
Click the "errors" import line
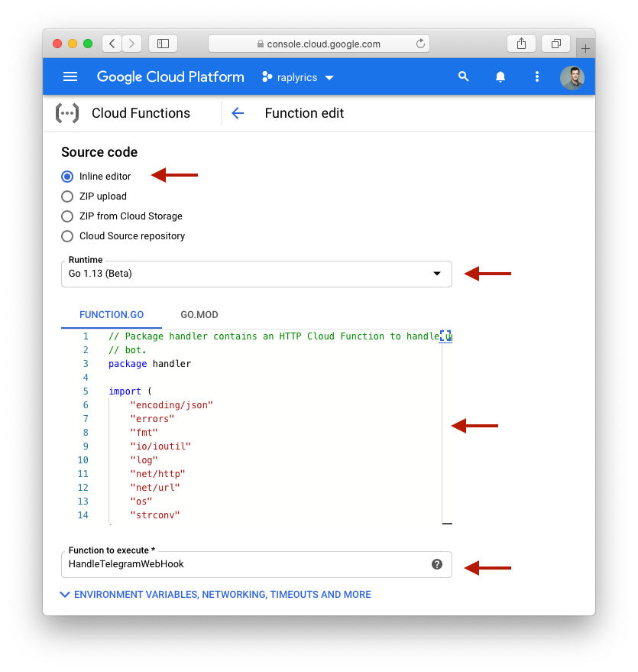click(x=152, y=419)
